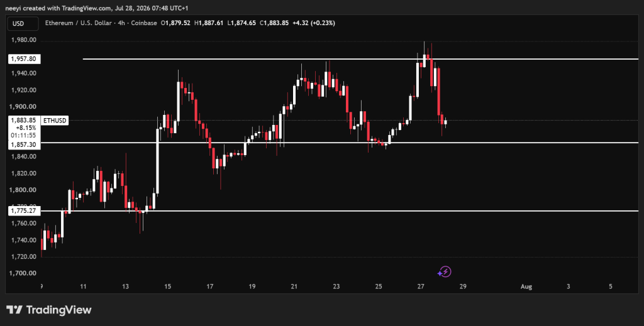Viewport: 644px width, 326px height.
Task: Click the Ethereum / U.S. Dollar chart title
Action: click(x=78, y=23)
